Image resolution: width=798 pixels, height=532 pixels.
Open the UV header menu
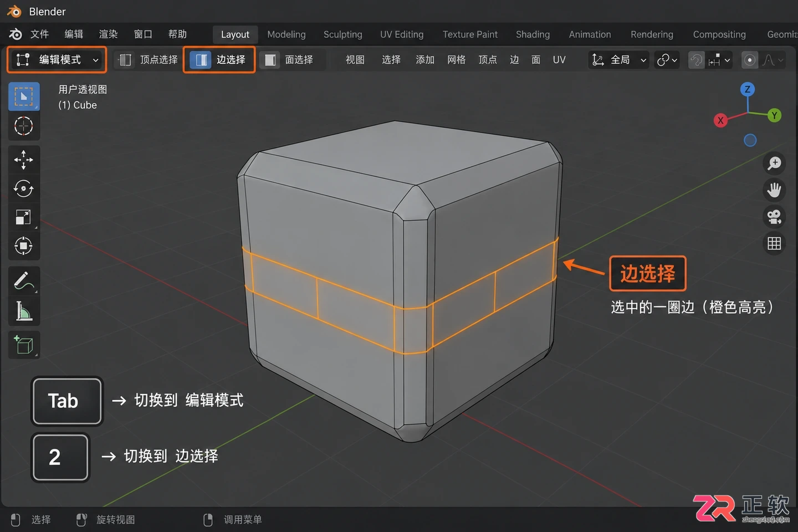[x=559, y=60]
